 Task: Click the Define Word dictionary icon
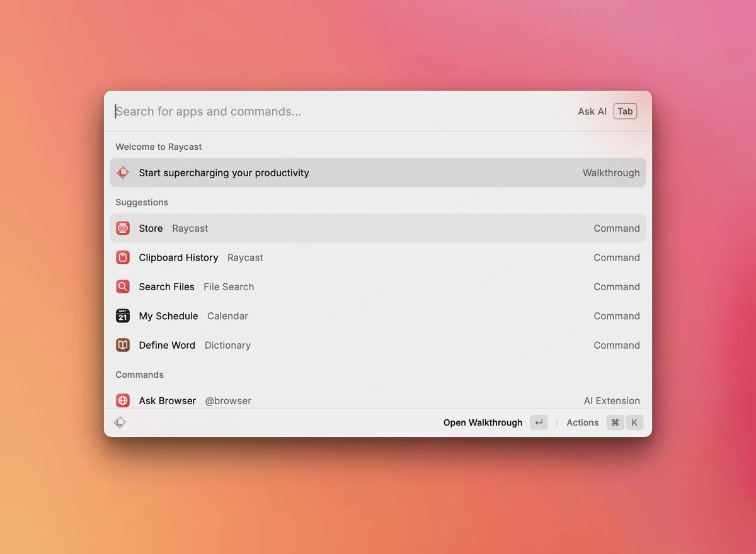[x=123, y=345]
